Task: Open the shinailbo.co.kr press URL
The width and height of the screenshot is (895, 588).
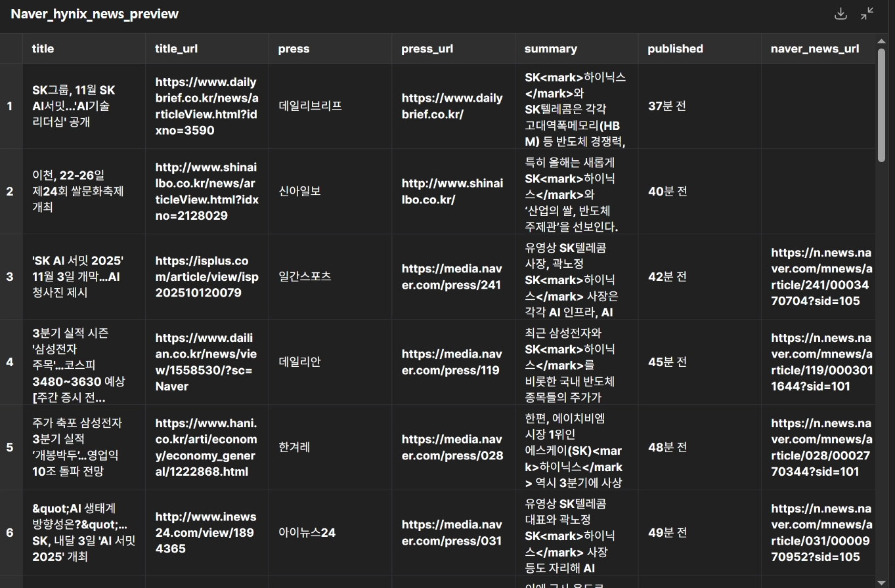Action: 452,192
